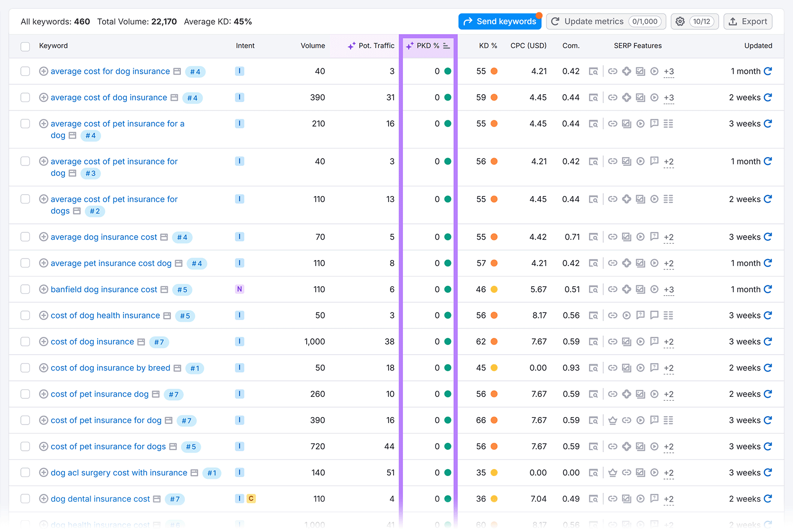This screenshot has height=532, width=793.
Task: Expand the +2 SERP features for cost of pet insurance dog
Action: 669,394
